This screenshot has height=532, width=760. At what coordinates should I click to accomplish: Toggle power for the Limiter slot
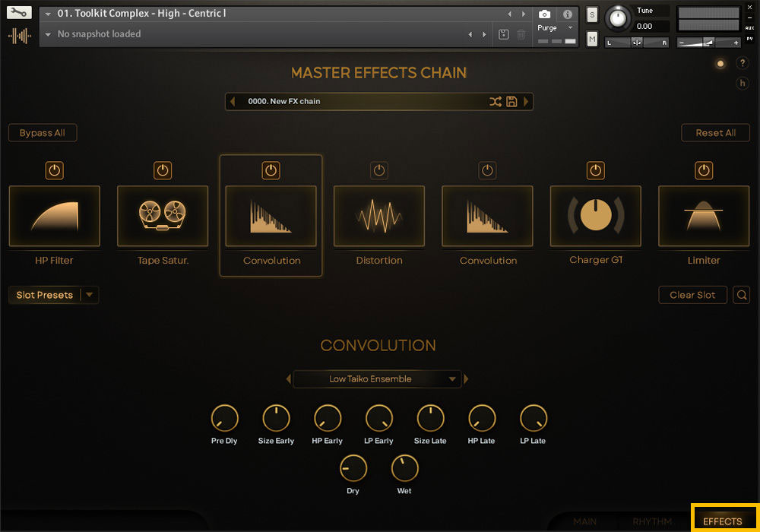[705, 171]
